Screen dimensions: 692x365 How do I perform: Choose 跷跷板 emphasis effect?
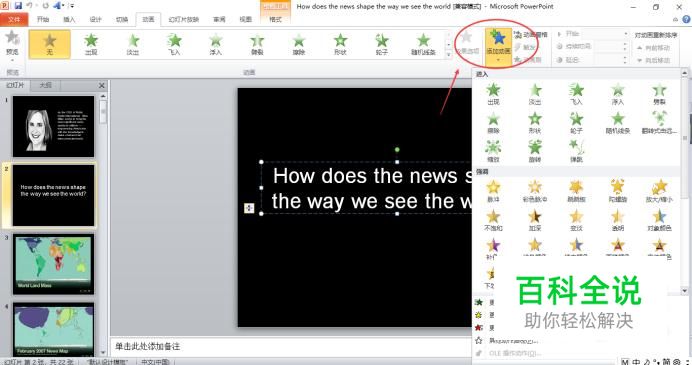(x=576, y=191)
